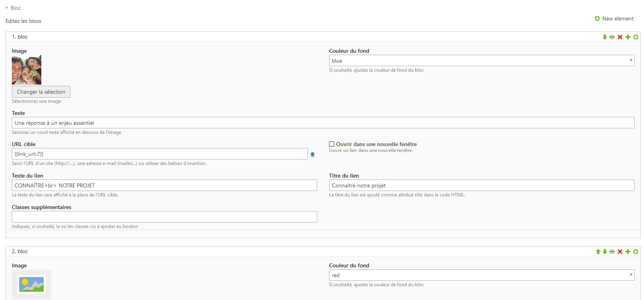Delete bloc 1 using the red cross
Image resolution: width=644 pixels, height=300 pixels.
tap(620, 37)
